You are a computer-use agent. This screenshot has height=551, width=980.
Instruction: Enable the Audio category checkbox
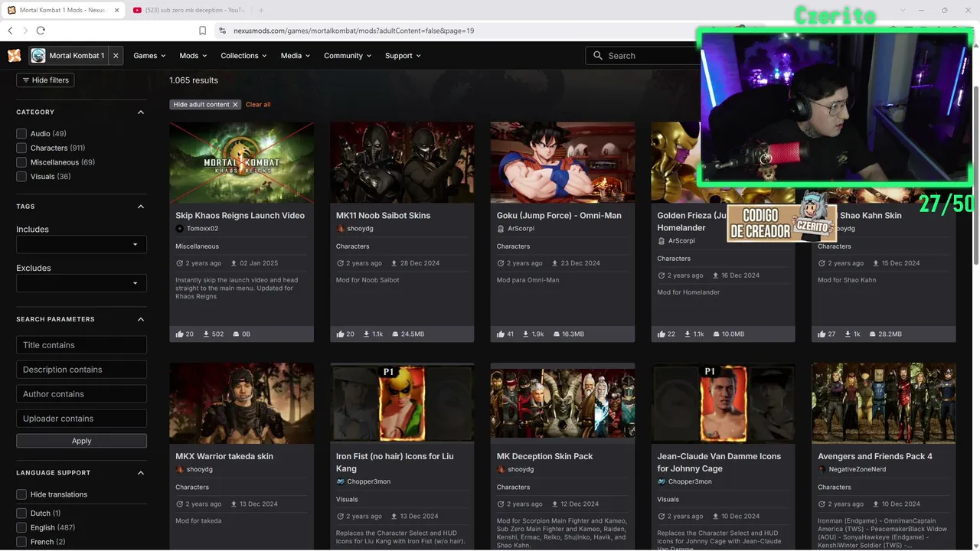(x=21, y=134)
